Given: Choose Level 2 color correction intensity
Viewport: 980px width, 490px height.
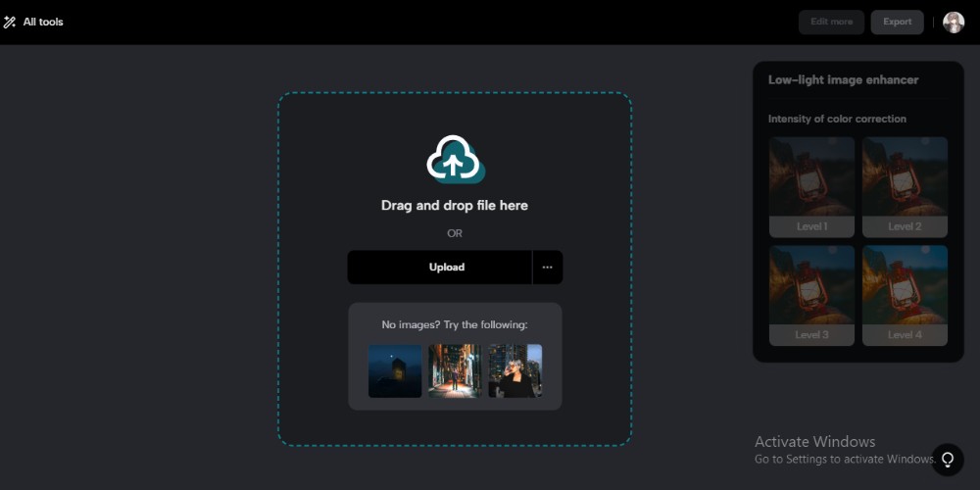Looking at the screenshot, I should [x=905, y=187].
